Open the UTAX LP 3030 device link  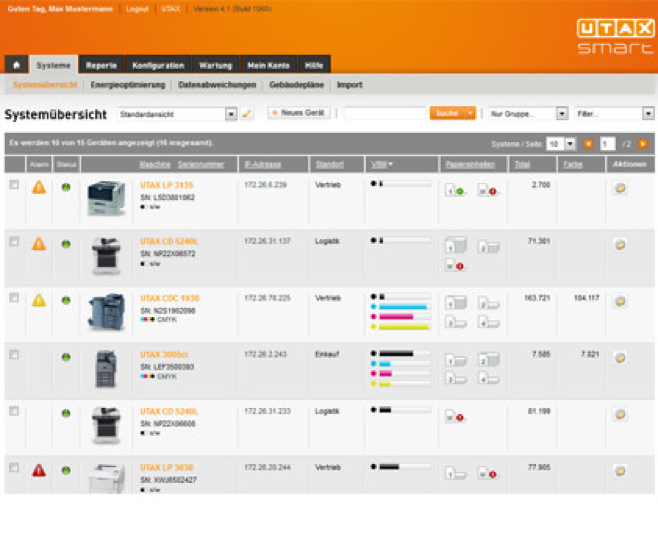(x=167, y=467)
